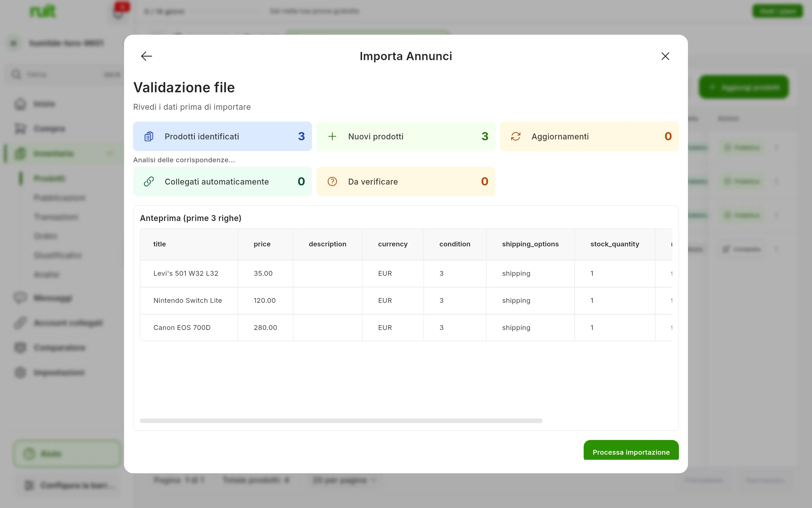Select the Prodotti identificati card
This screenshot has width=812, height=508.
pos(222,136)
